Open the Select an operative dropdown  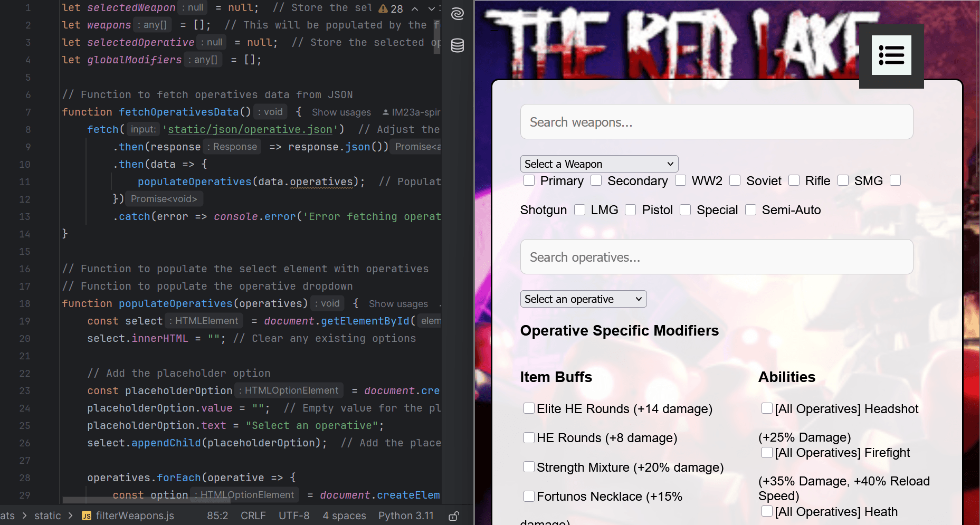point(583,299)
